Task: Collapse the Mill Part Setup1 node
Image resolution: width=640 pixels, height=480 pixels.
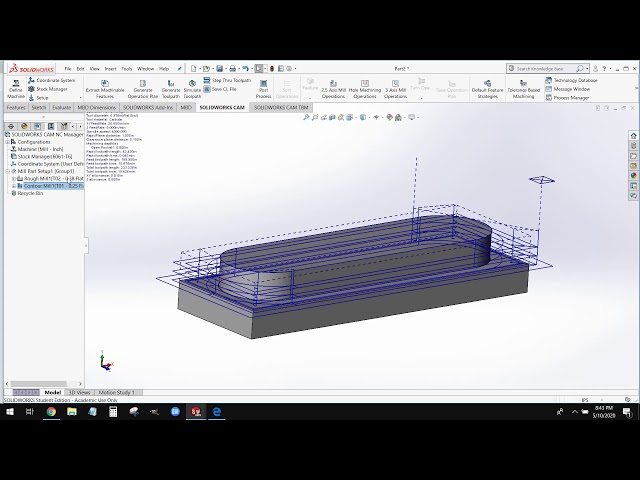Action: [7, 171]
